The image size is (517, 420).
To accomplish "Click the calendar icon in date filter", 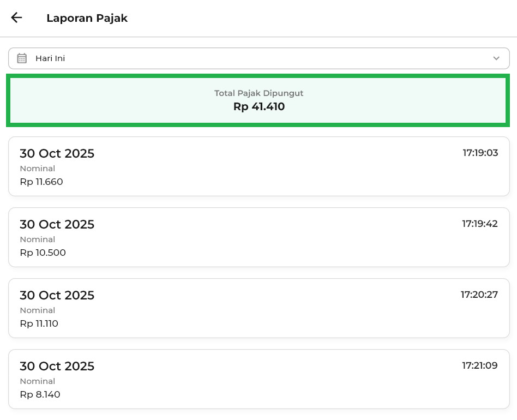I will (22, 58).
